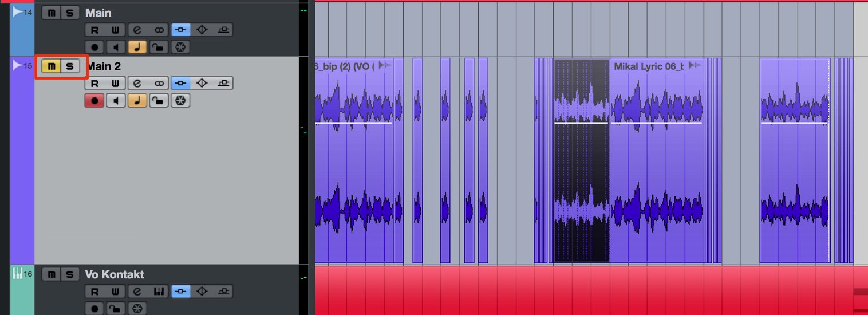Lock the Main 2 track
The height and width of the screenshot is (315, 868).
click(159, 101)
